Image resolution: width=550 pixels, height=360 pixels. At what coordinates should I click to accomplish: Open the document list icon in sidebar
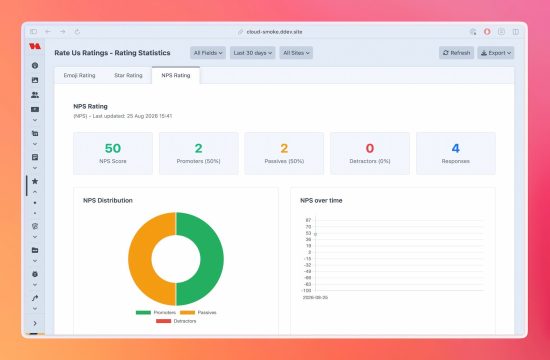point(35,157)
